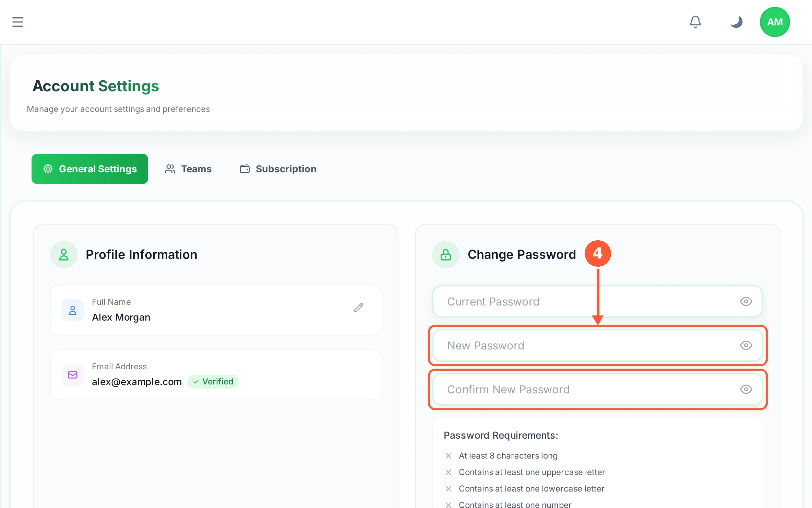
Task: Click the Full Name person icon
Action: point(73,310)
